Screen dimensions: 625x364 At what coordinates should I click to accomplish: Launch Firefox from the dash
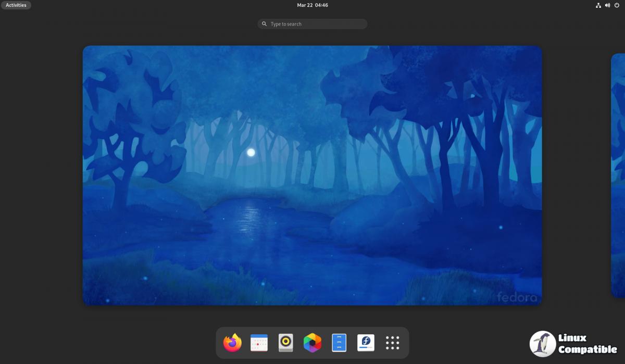click(233, 343)
